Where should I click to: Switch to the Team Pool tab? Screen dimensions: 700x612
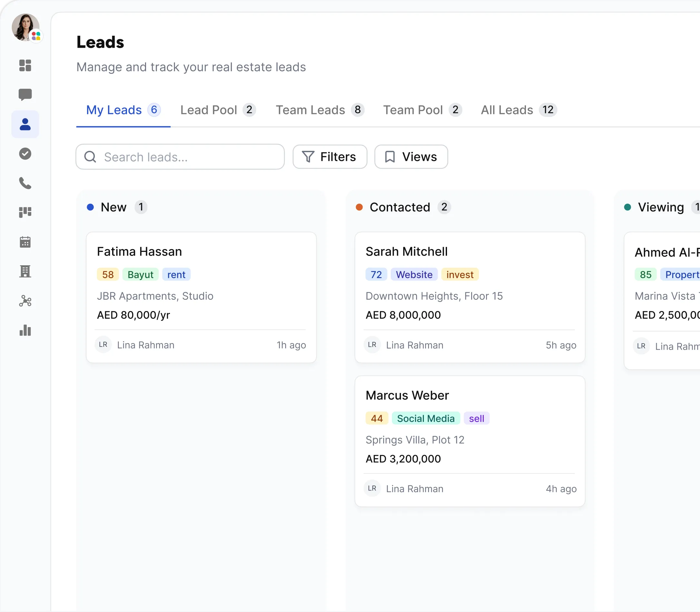(x=423, y=110)
